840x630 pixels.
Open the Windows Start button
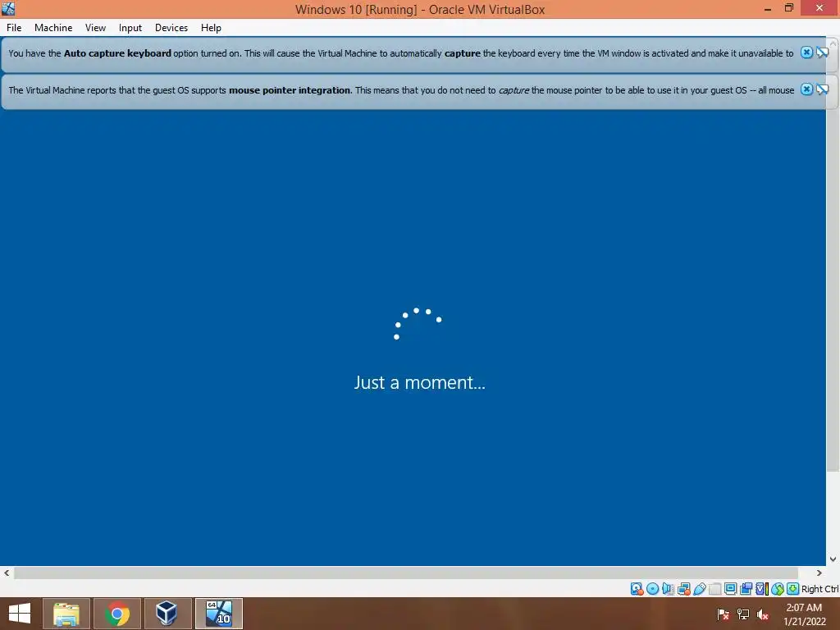click(20, 614)
